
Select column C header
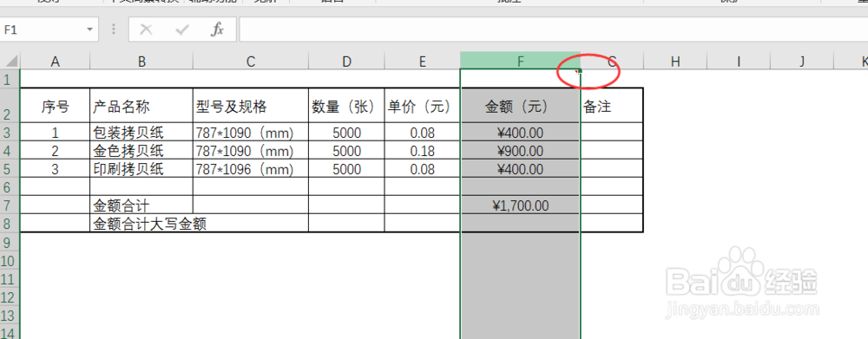pos(251,62)
